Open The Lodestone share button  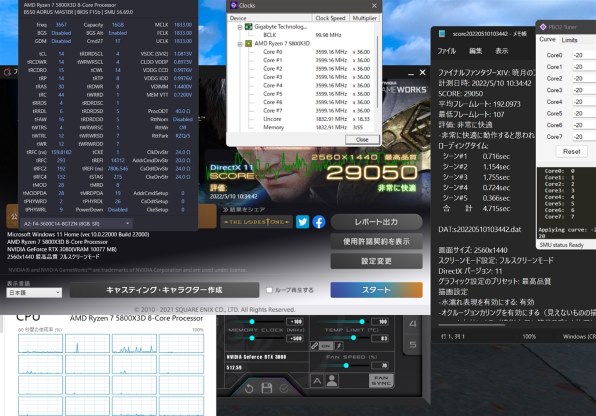[x=257, y=222]
